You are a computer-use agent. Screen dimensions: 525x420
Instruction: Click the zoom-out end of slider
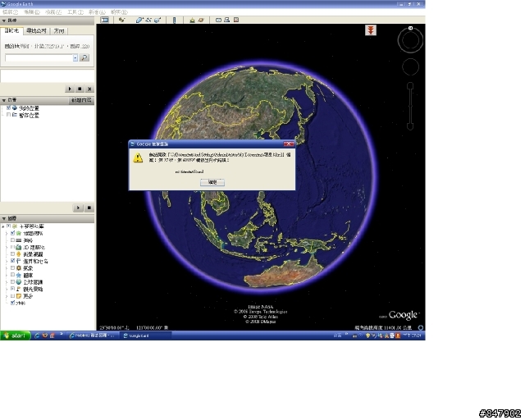pyautogui.click(x=410, y=126)
